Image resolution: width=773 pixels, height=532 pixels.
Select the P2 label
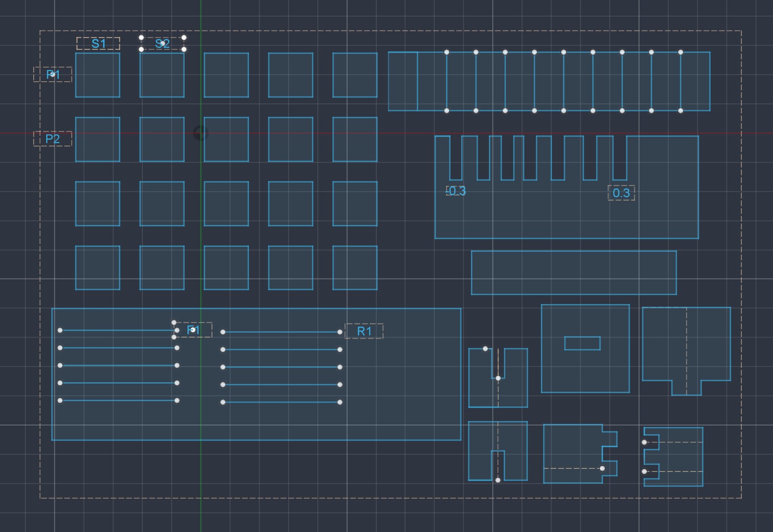coord(53,139)
